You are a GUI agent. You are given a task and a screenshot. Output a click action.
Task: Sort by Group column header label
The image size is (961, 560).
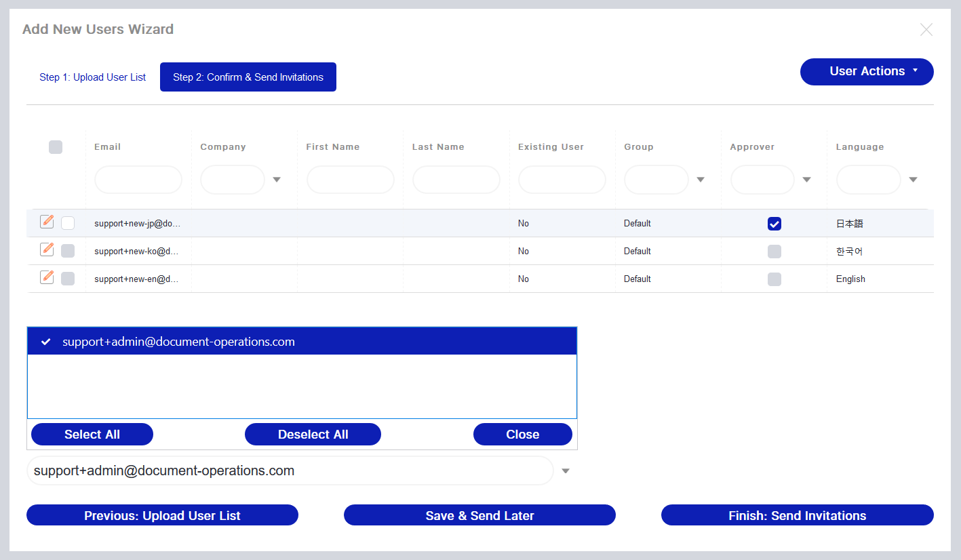(x=639, y=146)
